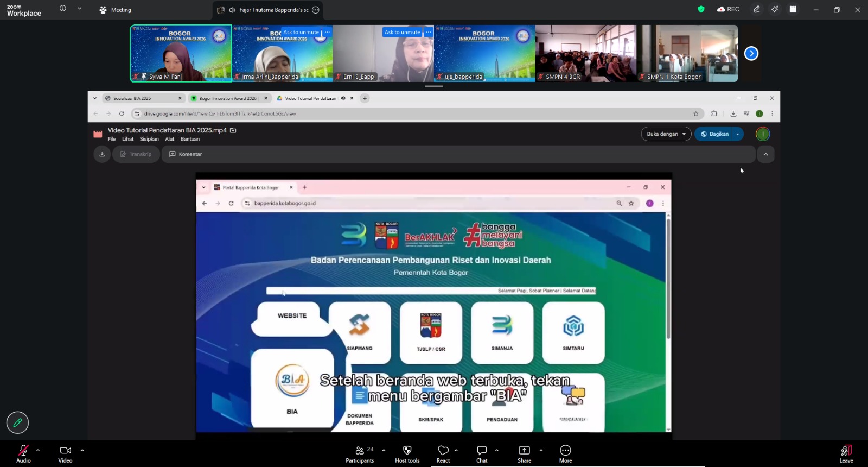The width and height of the screenshot is (868, 467).
Task: Start the camera with the Video button
Action: coord(65,454)
